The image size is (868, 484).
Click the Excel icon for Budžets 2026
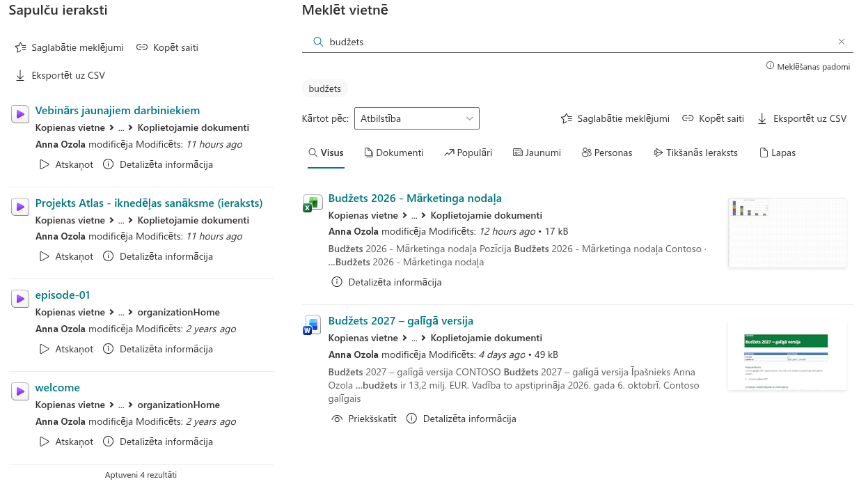[x=311, y=203]
